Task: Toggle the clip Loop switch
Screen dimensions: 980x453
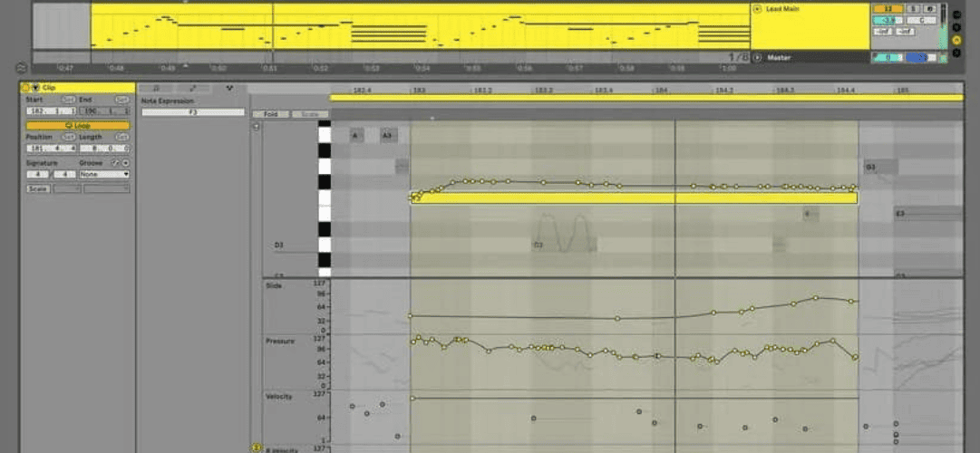Action: [x=78, y=126]
